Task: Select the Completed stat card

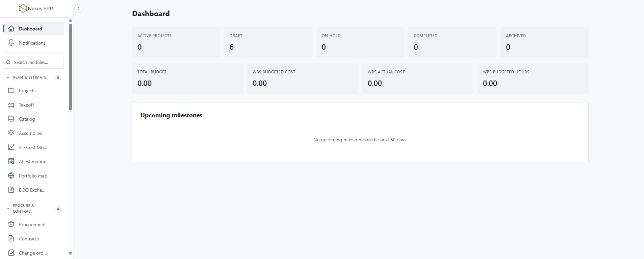Action: (x=452, y=42)
